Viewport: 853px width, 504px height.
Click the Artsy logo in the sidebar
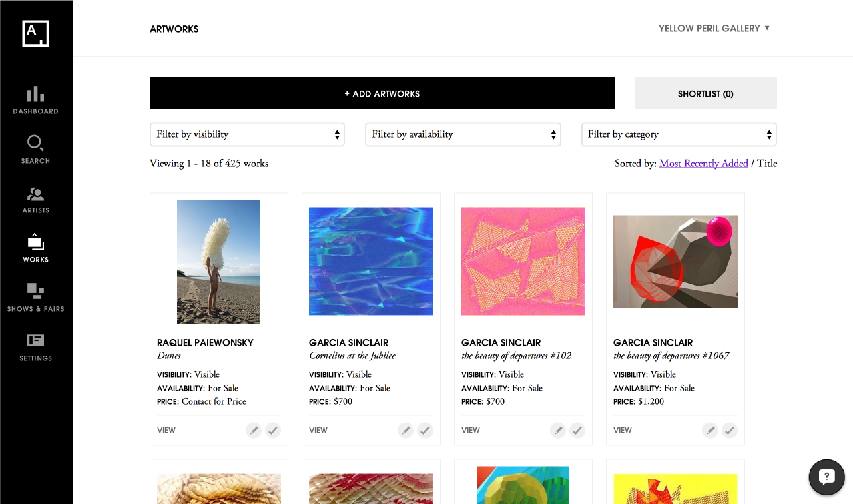click(x=36, y=33)
